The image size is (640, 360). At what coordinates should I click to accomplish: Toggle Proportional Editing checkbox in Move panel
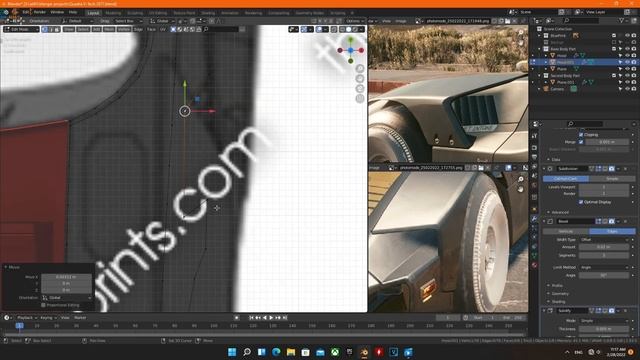click(x=43, y=305)
